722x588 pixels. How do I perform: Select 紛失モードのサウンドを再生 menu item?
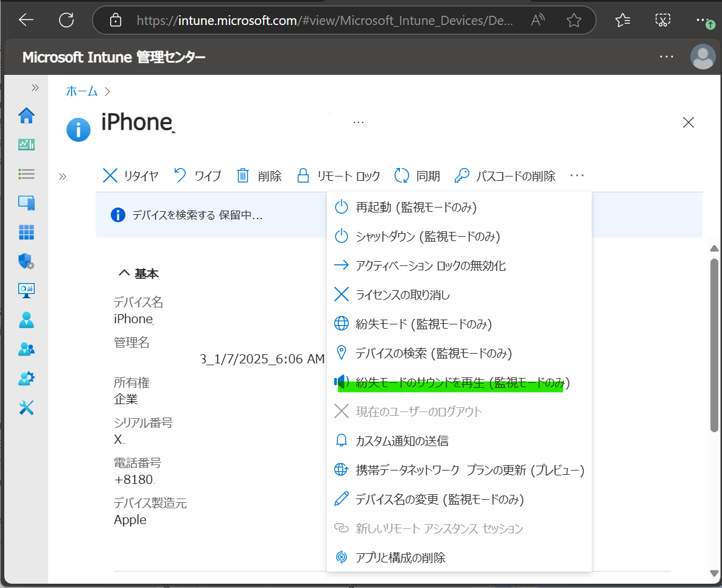coord(459,383)
